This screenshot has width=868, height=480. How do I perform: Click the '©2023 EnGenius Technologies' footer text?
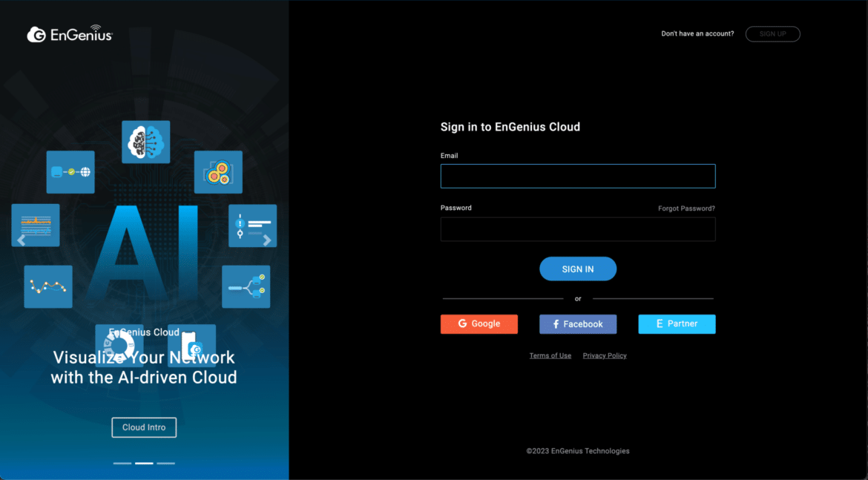coord(578,450)
